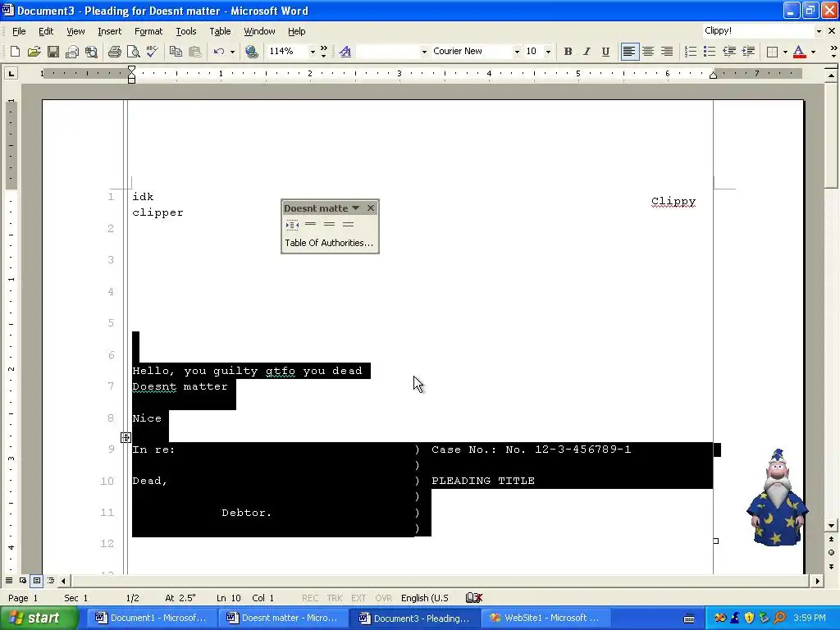Open a file with the folder icon
This screenshot has width=840, height=630.
[x=34, y=52]
